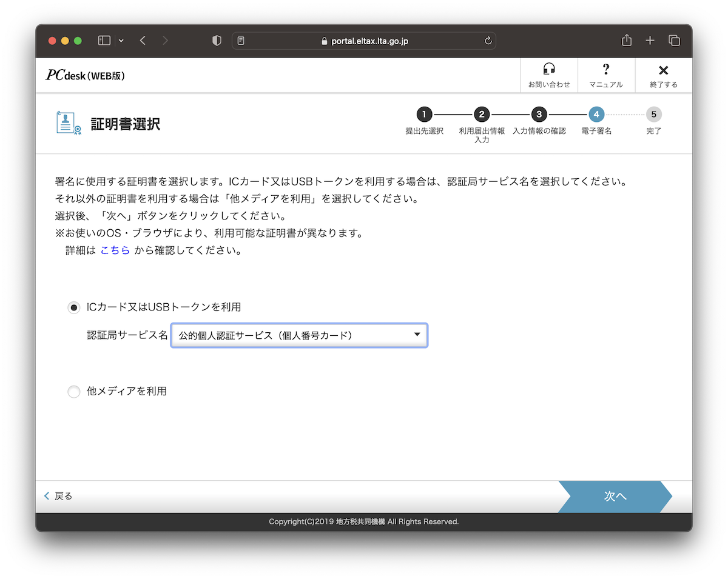This screenshot has height=579, width=728.
Task: Click the Copyright(C)2019 地方税共同機構 footer text
Action: [x=364, y=522]
